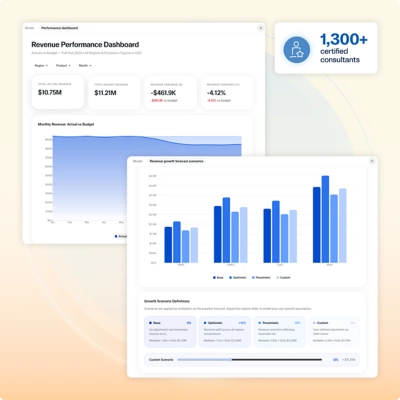Select the Pessimistic scenario card

pos(279,332)
